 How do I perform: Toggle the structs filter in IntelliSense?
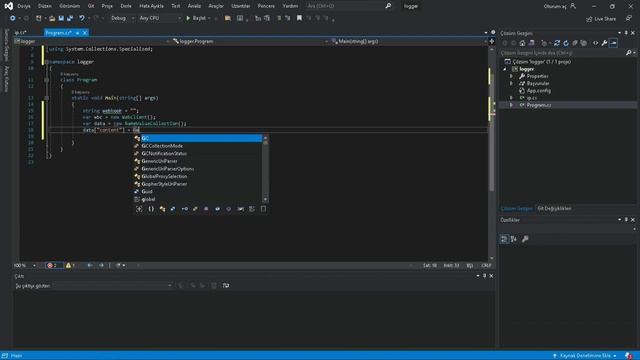pos(173,209)
